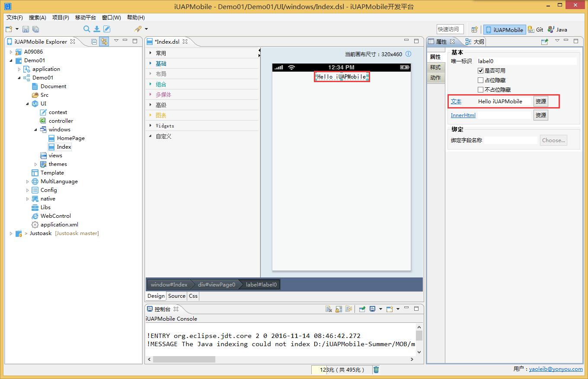Click the 文本 property link
This screenshot has height=379, width=588.
click(456, 102)
